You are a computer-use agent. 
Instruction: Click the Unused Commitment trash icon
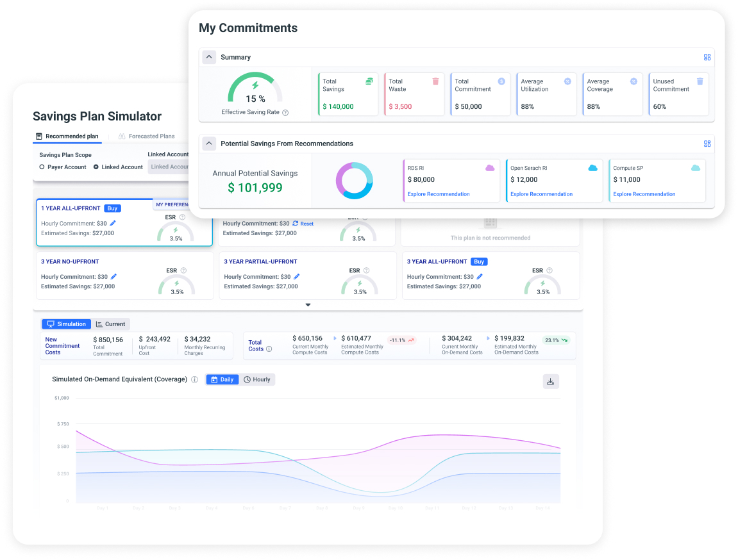(700, 81)
